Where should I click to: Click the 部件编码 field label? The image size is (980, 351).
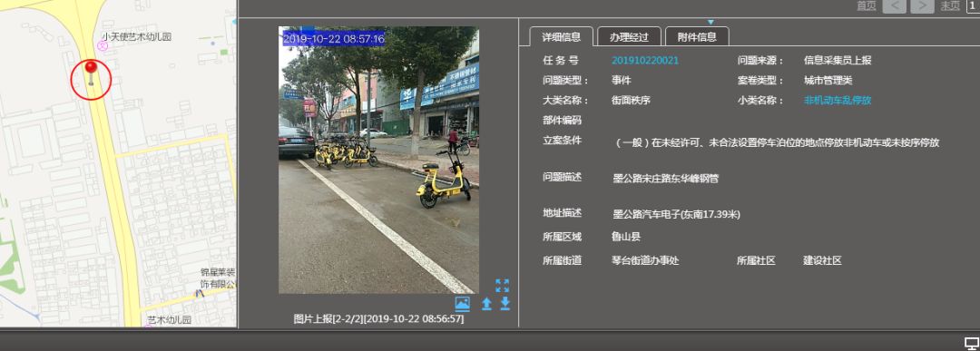(x=562, y=120)
